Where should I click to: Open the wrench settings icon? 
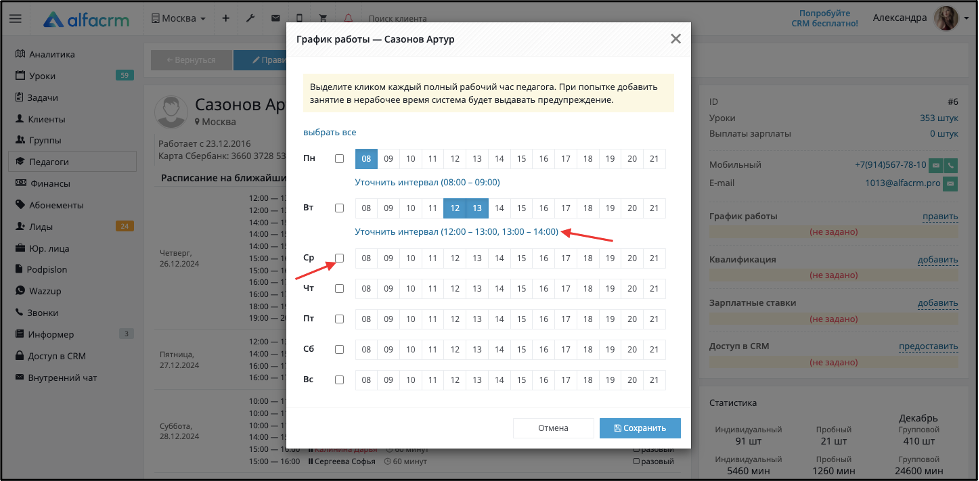[x=250, y=19]
